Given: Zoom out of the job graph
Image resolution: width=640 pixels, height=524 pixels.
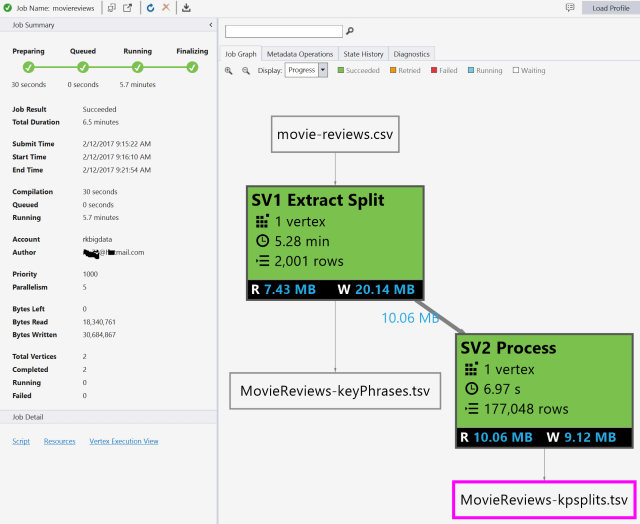Looking at the screenshot, I should click(x=245, y=71).
